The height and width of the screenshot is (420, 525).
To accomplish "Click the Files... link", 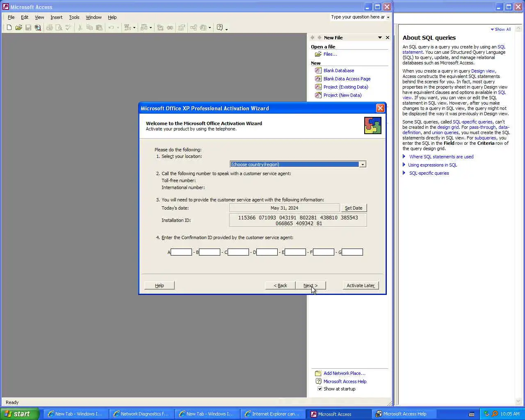I will 330,54.
